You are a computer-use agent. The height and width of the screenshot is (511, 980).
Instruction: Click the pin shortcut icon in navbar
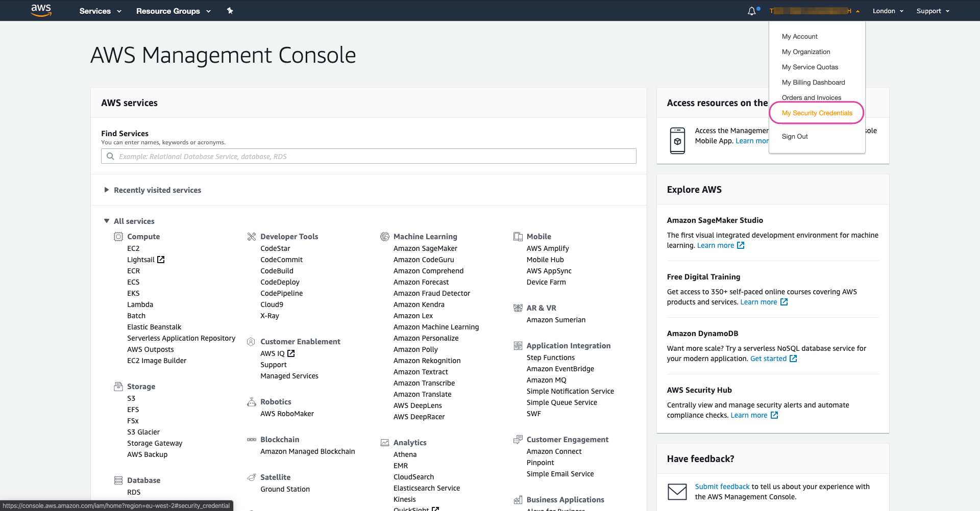tap(230, 11)
